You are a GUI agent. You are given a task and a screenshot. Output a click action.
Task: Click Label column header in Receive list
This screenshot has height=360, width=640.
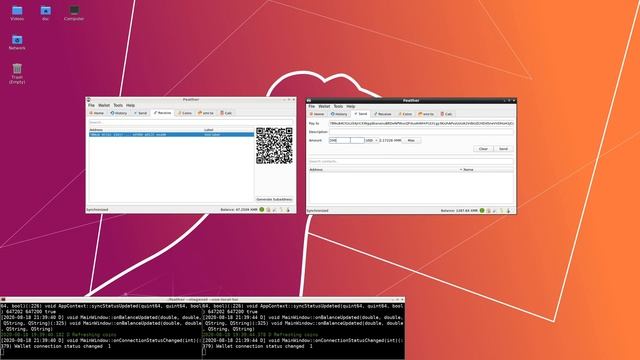228,130
